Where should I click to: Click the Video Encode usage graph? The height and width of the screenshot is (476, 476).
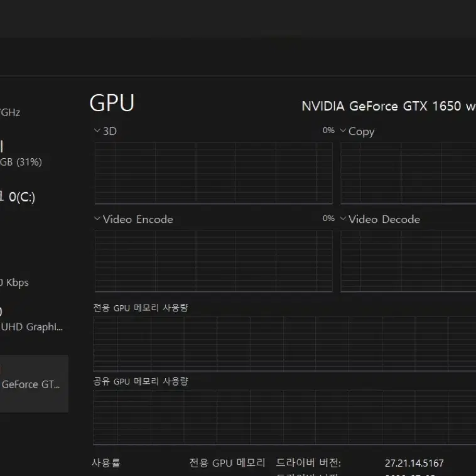tap(214, 261)
